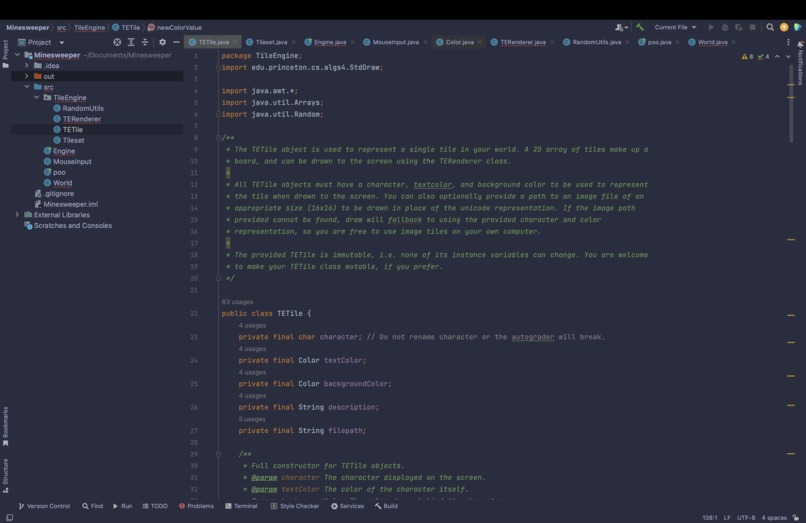Switch to World.java tab
Image resolution: width=806 pixels, height=523 pixels.
pos(712,42)
